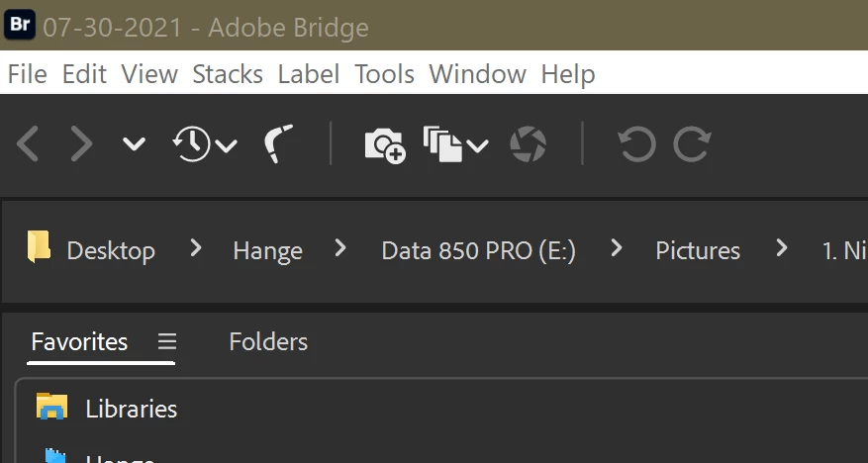
Task: Open Favorites panel hamburger menu
Action: pyautogui.click(x=167, y=342)
